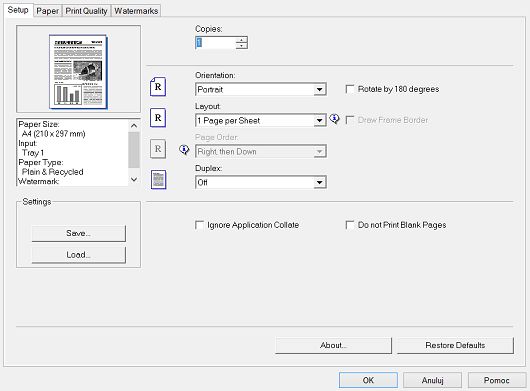530x391 pixels.
Task: Check Ignore Application Collate
Action: click(199, 225)
